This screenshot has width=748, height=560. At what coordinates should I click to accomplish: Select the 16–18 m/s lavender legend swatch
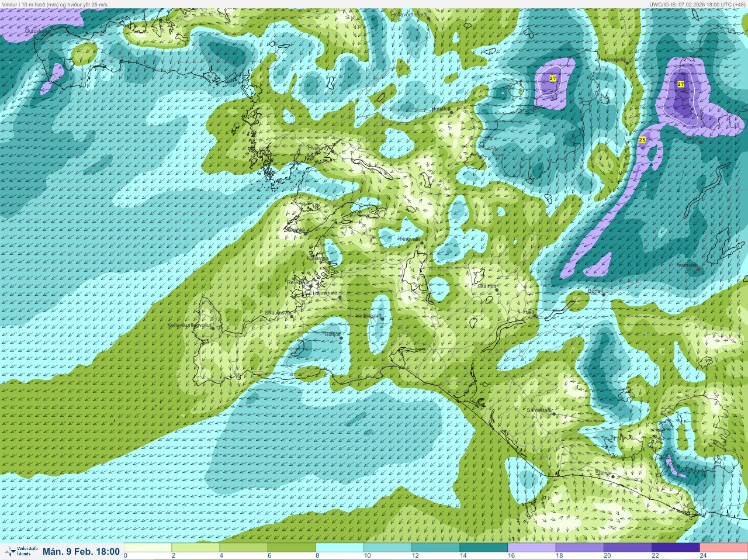pos(531,548)
